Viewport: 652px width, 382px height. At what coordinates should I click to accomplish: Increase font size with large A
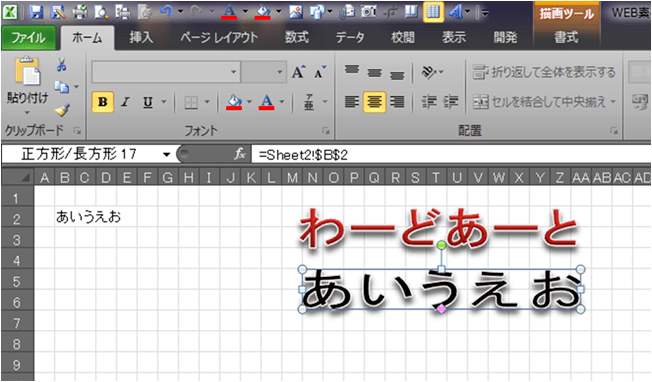(298, 72)
